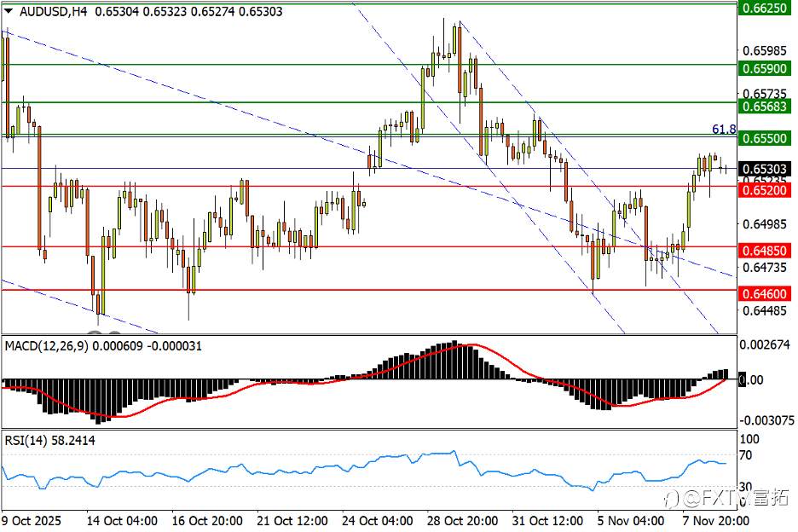Select the 31 Oct 12:00 time label
The width and height of the screenshot is (798, 532).
tap(547, 521)
